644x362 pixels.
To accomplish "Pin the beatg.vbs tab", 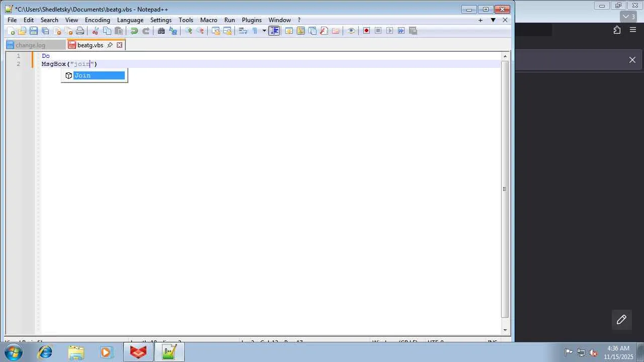I will (x=110, y=45).
